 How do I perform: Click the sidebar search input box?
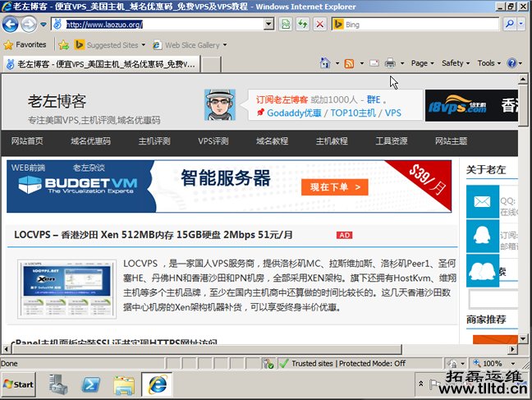pyautogui.click(x=493, y=299)
